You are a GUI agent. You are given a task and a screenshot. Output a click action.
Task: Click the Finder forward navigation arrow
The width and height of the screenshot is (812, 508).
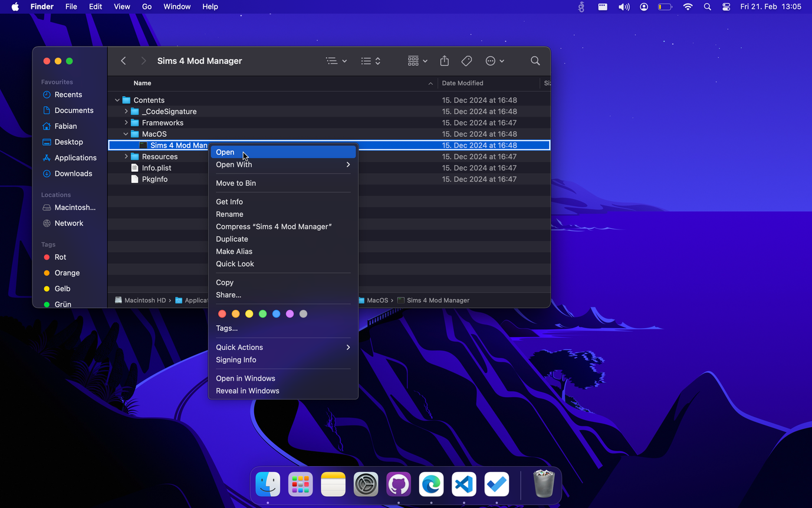143,61
